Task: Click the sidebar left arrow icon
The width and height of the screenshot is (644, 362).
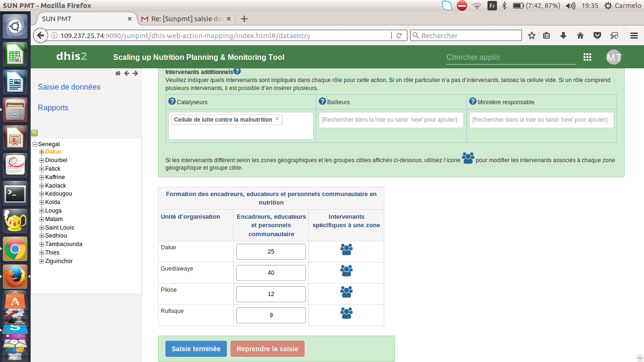Action: tap(126, 73)
